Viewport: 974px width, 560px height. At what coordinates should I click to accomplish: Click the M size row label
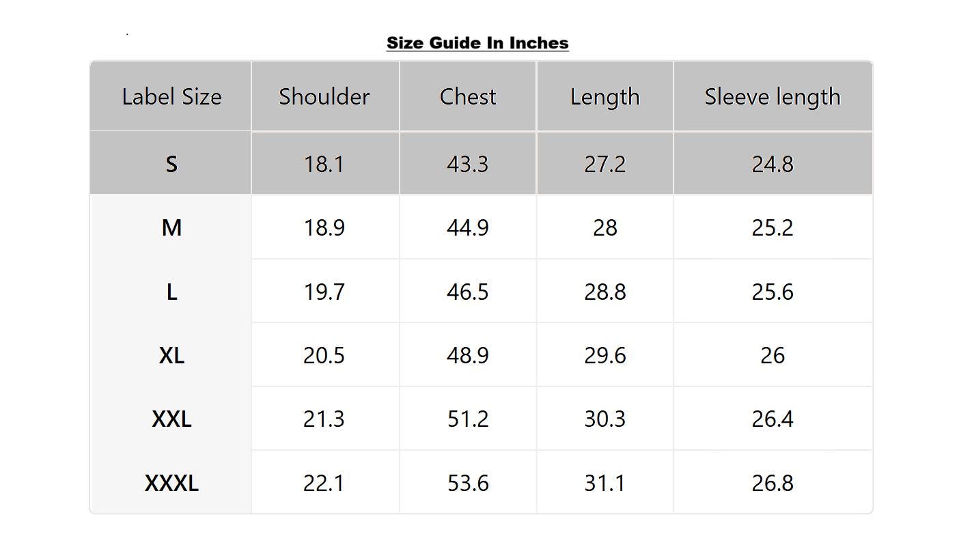pos(171,227)
